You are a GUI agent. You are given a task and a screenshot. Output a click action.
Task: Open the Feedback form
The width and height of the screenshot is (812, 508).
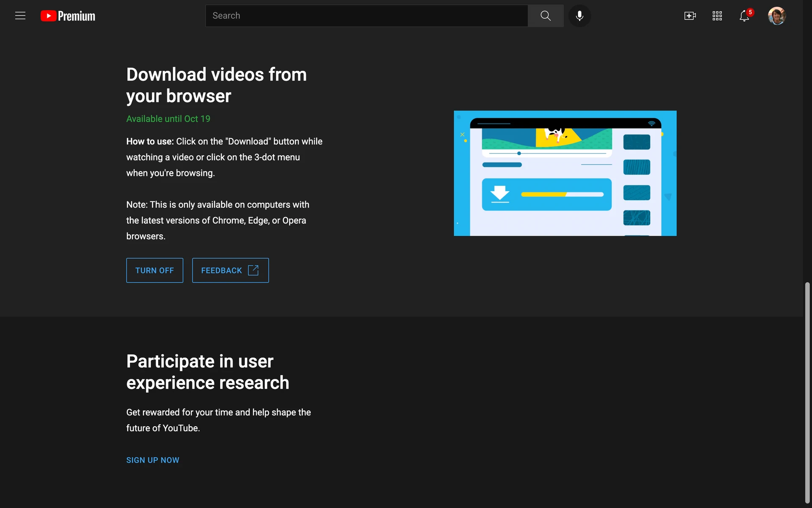click(x=230, y=270)
